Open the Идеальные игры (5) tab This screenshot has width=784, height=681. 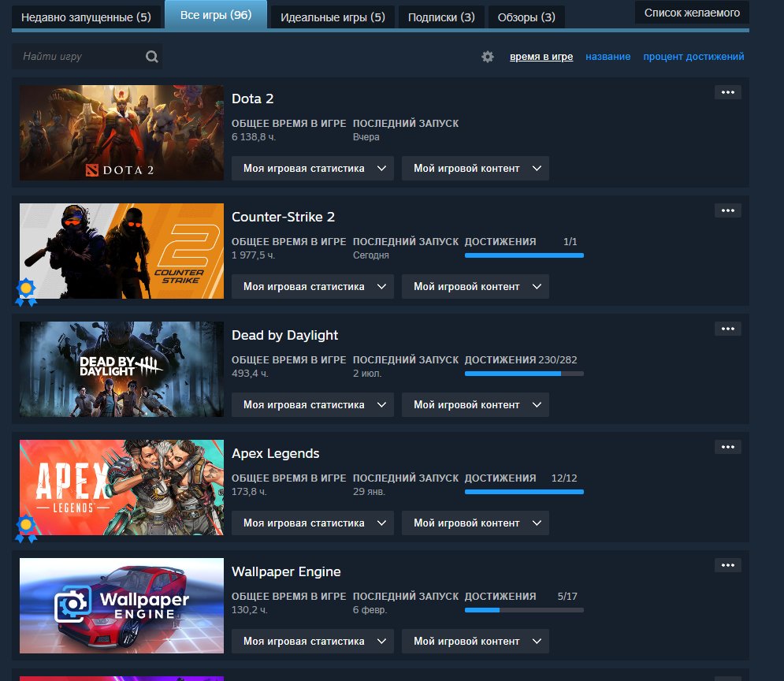(x=333, y=17)
